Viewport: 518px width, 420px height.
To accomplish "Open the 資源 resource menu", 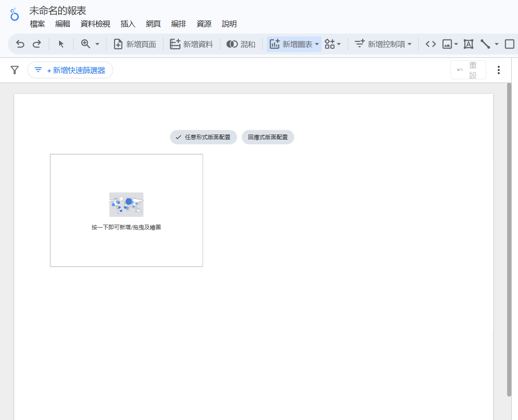I will pyautogui.click(x=204, y=24).
